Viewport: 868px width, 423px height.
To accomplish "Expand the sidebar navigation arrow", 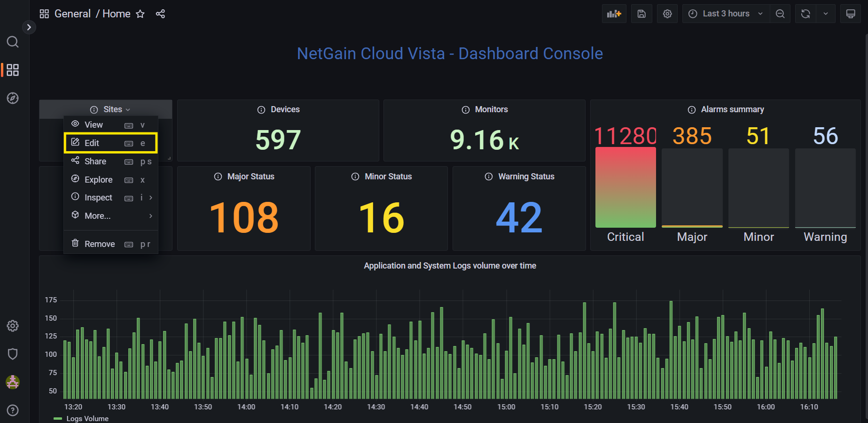I will (29, 27).
